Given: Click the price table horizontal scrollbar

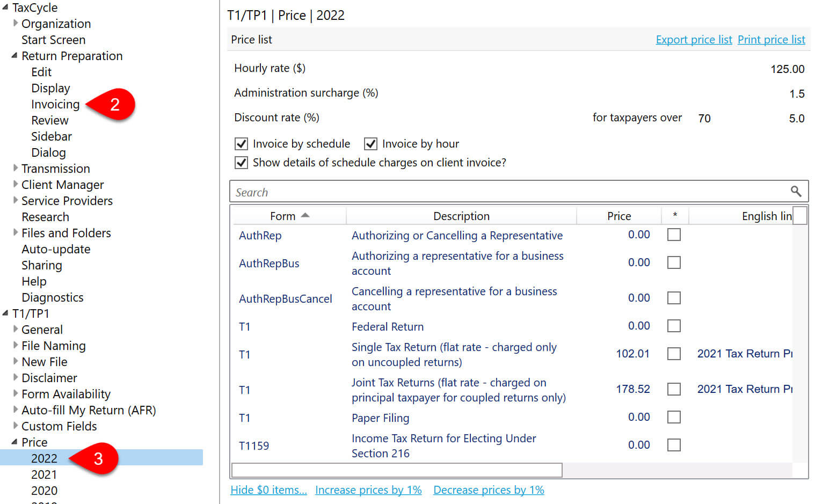Looking at the screenshot, I should 397,470.
